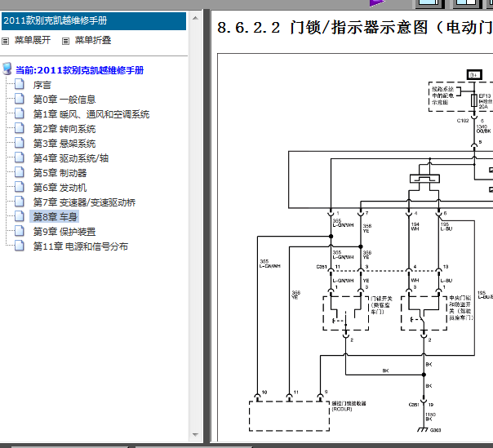Click the page icon next to 第9章

tap(20, 231)
